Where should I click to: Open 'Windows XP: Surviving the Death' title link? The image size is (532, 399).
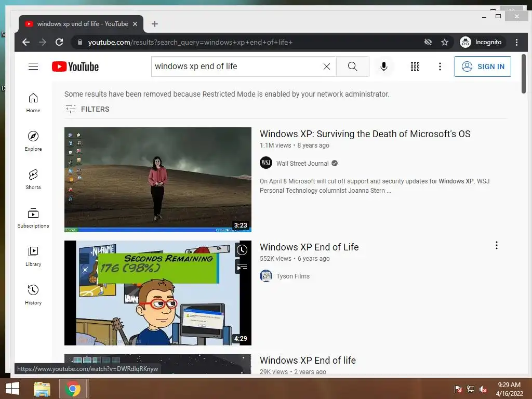click(x=365, y=134)
